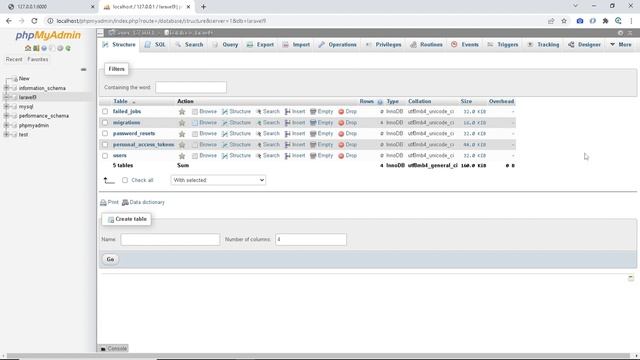Open the With selected dropdown
This screenshot has width=640, height=360.
pyautogui.click(x=218, y=180)
